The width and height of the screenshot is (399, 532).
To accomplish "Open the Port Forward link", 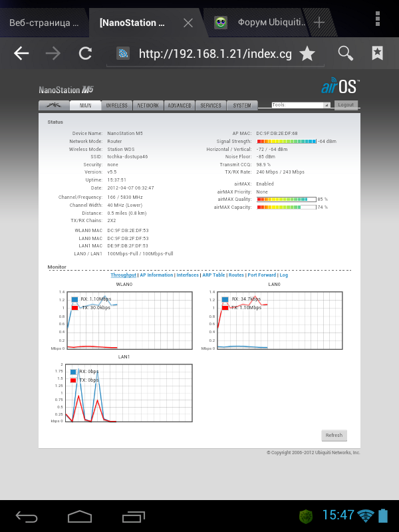I will 261,275.
